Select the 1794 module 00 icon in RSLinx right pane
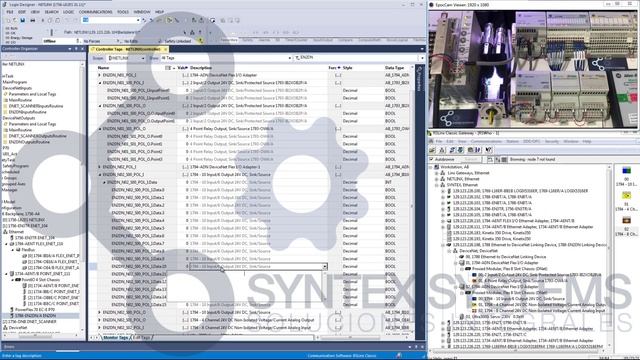 click(x=627, y=171)
